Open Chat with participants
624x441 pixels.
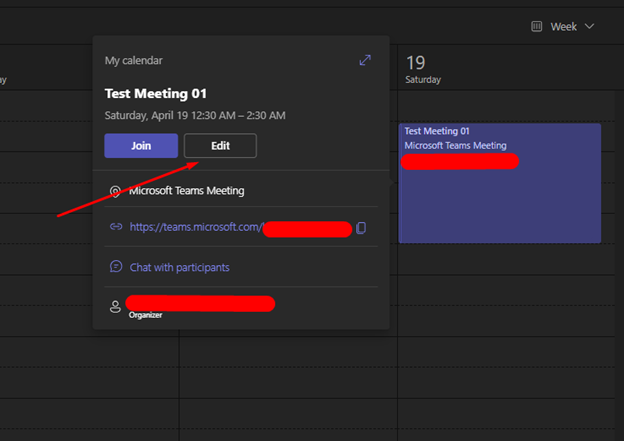(x=179, y=267)
